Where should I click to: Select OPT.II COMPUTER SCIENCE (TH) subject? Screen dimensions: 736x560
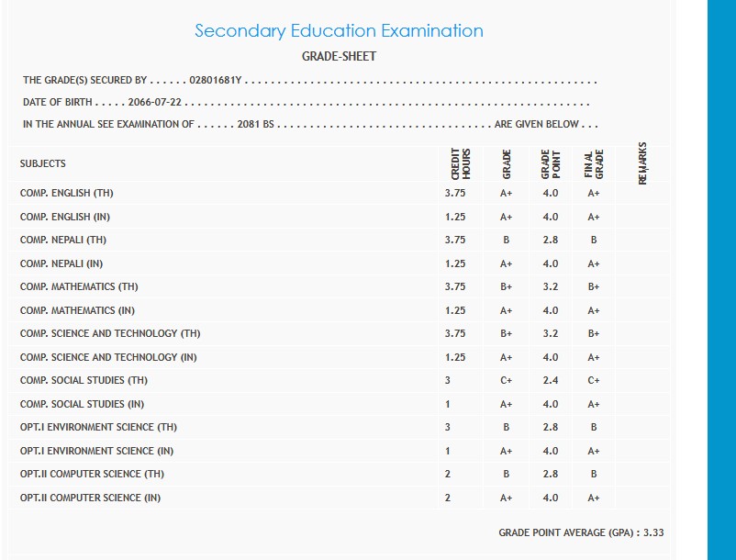94,475
